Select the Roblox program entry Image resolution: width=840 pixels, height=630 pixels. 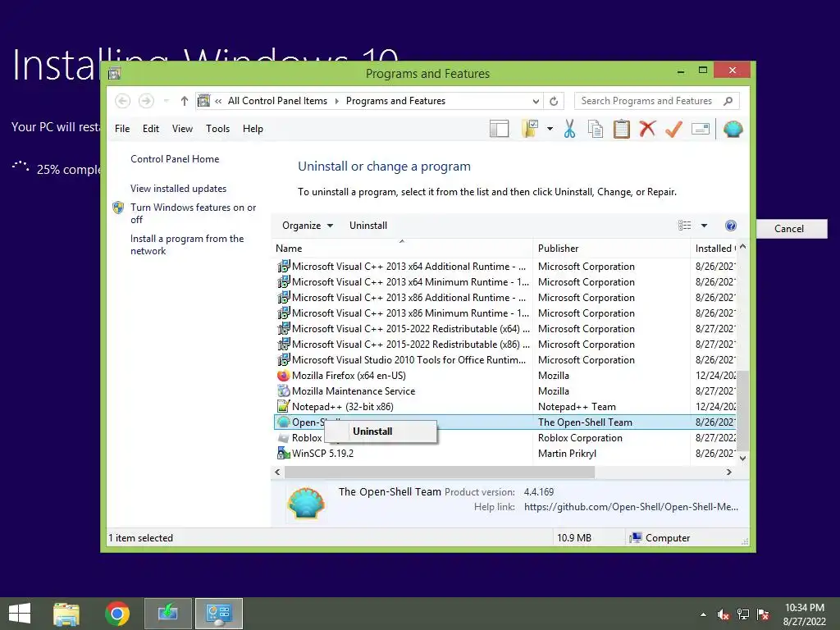coord(504,438)
